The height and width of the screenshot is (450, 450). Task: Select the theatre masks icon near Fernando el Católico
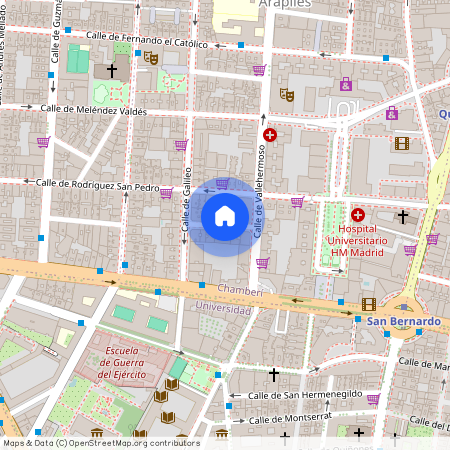coord(151,58)
